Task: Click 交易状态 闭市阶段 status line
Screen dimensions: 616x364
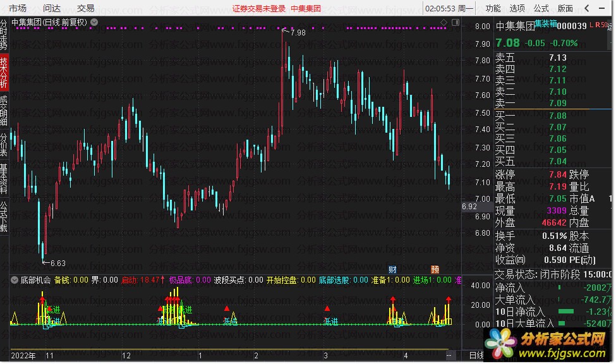Action: coord(553,274)
